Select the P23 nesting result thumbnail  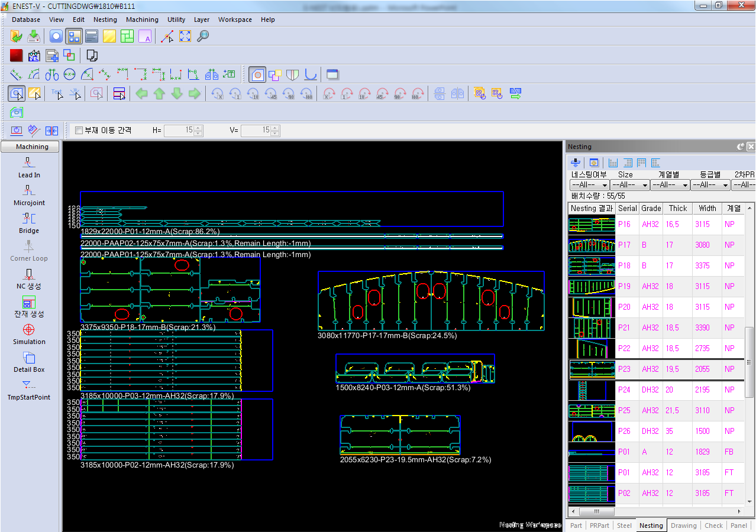(x=592, y=369)
